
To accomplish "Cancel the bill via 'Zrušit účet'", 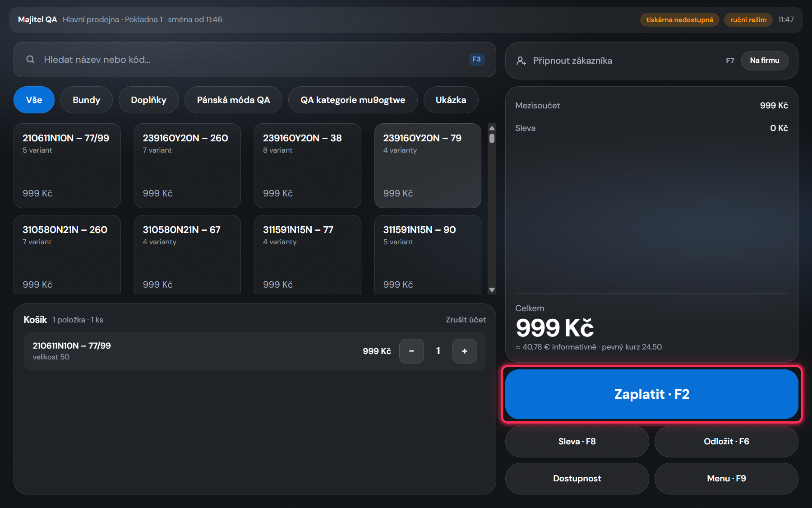I will [466, 320].
